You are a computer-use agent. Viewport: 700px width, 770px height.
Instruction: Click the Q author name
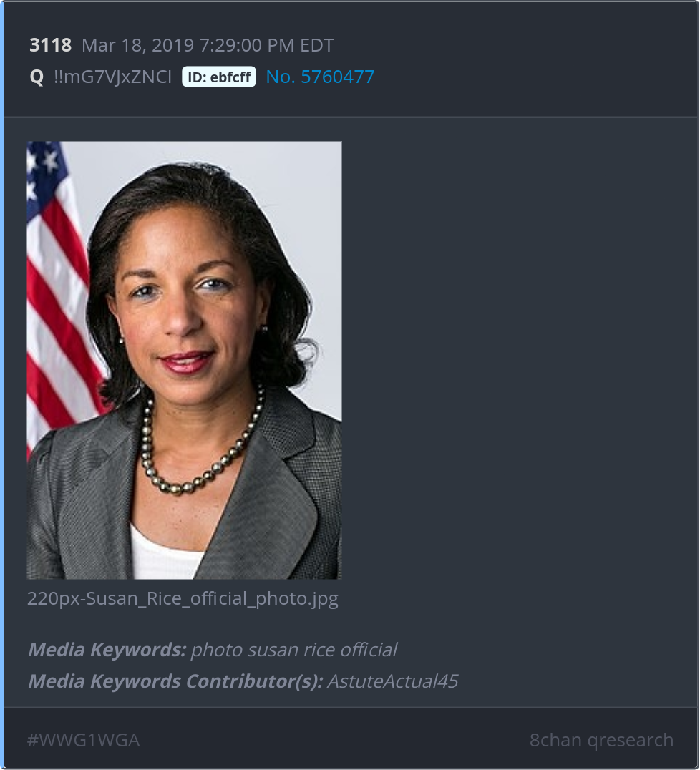click(x=37, y=77)
